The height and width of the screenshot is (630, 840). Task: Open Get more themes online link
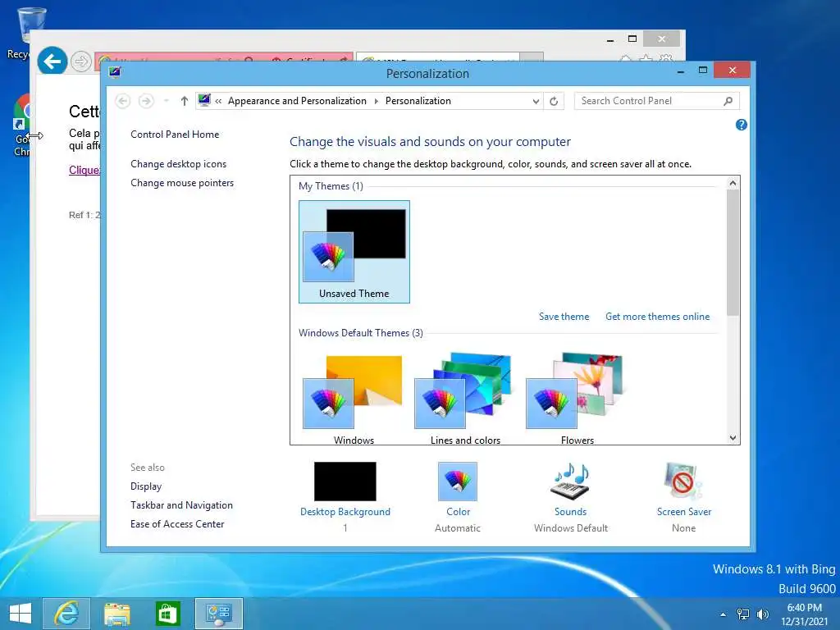point(657,317)
